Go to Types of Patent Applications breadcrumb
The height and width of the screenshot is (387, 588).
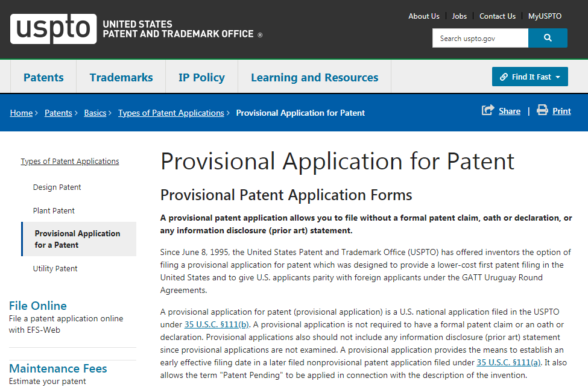pyautogui.click(x=171, y=113)
